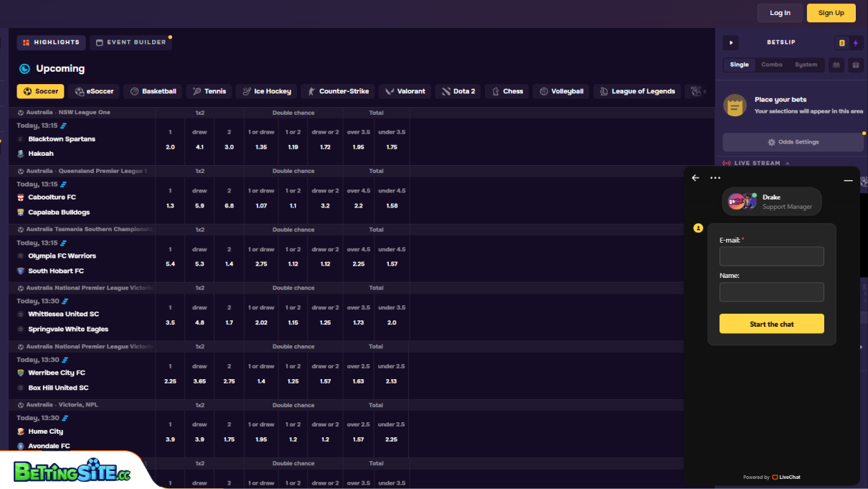Click the back arrow in the chat window
Image resolution: width=868 pixels, height=489 pixels.
(x=694, y=177)
